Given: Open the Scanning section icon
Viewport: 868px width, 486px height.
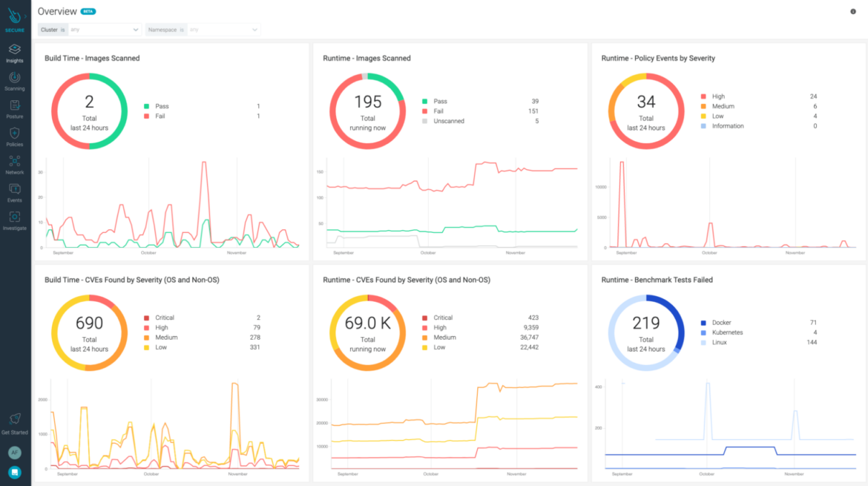Looking at the screenshot, I should pos(15,78).
